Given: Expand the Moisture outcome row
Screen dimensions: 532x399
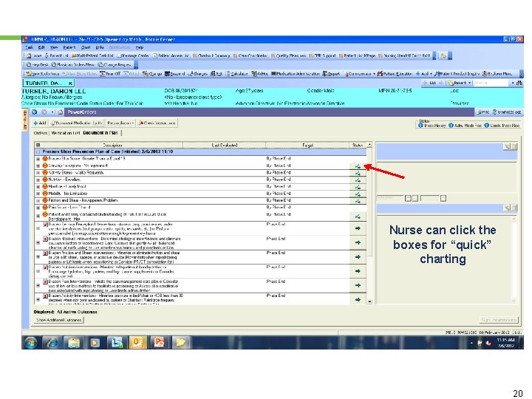Looking at the screenshot, I should pos(38,187).
